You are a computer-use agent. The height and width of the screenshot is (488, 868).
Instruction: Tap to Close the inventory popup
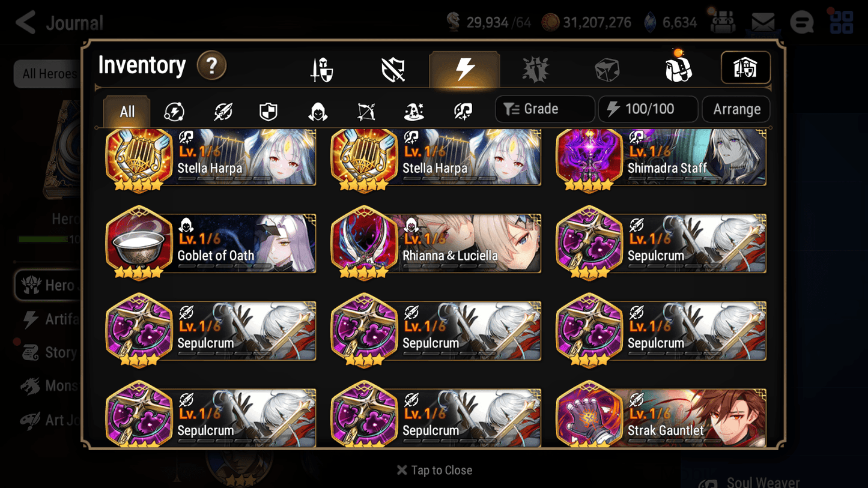(x=434, y=470)
